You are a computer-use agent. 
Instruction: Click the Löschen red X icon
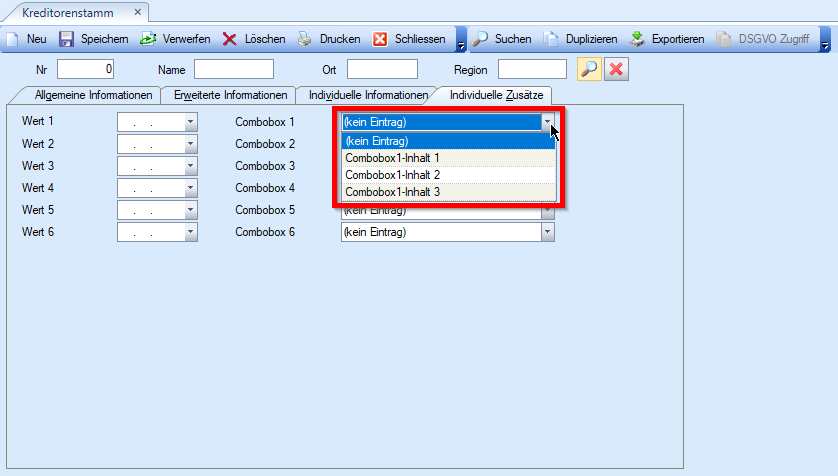(x=230, y=39)
